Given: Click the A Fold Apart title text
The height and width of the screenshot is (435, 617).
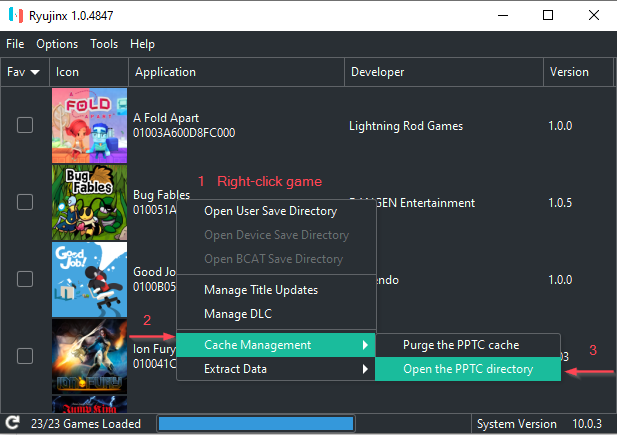Looking at the screenshot, I should (x=166, y=118).
